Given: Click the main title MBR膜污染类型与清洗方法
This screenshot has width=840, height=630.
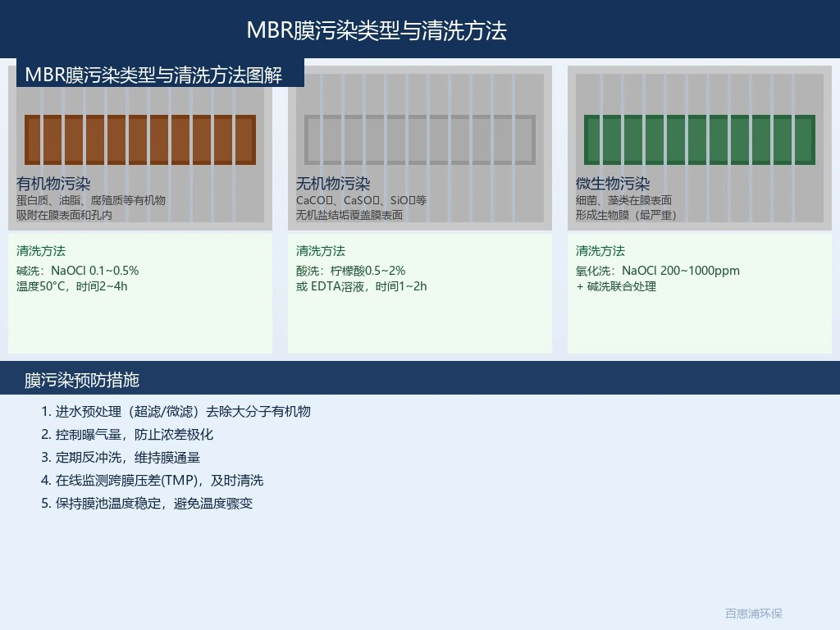Looking at the screenshot, I should 377,30.
